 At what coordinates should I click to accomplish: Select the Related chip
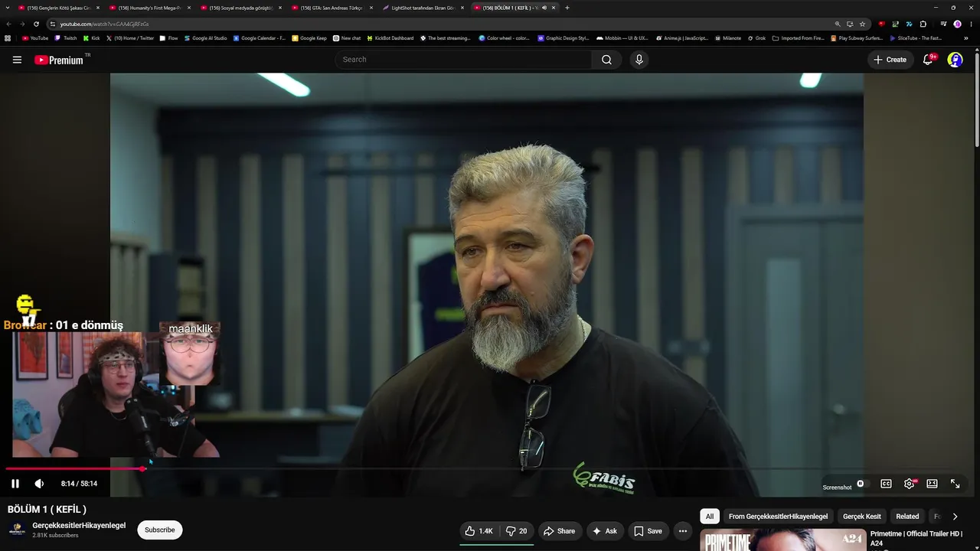click(907, 517)
